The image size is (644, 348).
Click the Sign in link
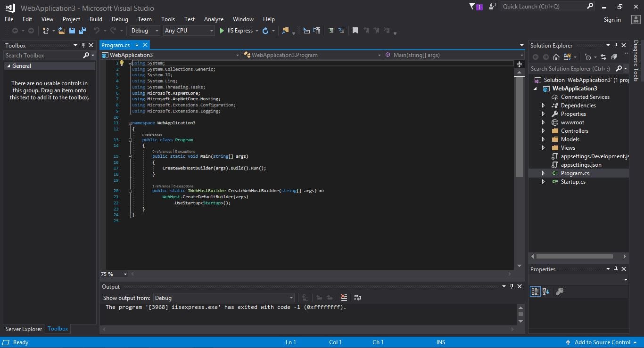612,19
